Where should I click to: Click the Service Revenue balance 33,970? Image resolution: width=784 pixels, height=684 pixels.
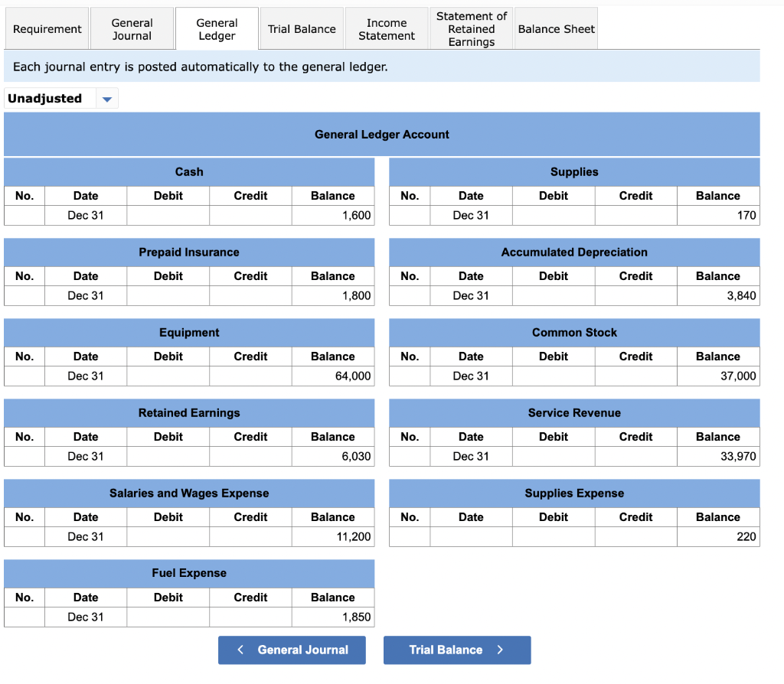718,457
